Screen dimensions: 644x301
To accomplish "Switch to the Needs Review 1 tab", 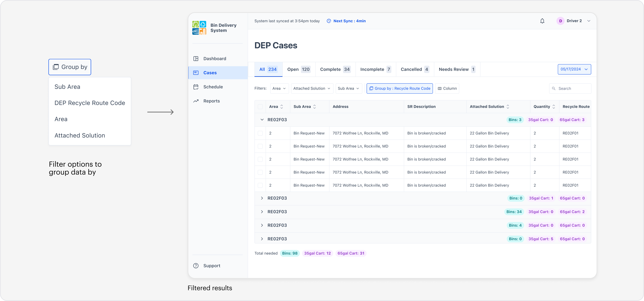I will 457,69.
